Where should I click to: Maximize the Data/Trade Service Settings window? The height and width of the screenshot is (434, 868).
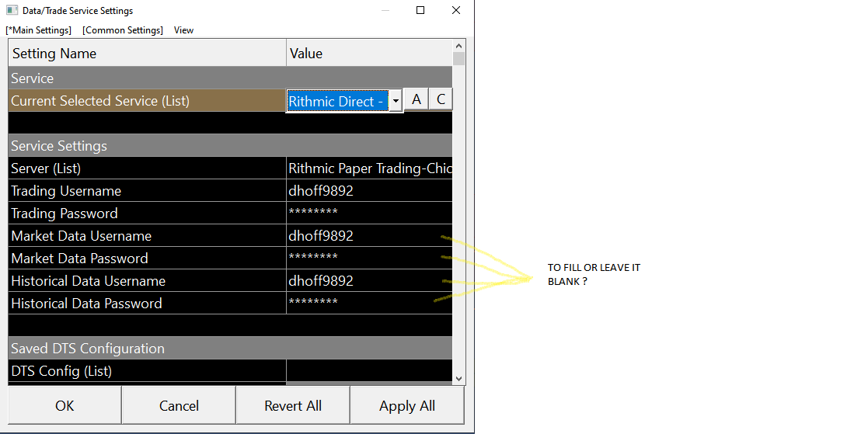pos(420,10)
